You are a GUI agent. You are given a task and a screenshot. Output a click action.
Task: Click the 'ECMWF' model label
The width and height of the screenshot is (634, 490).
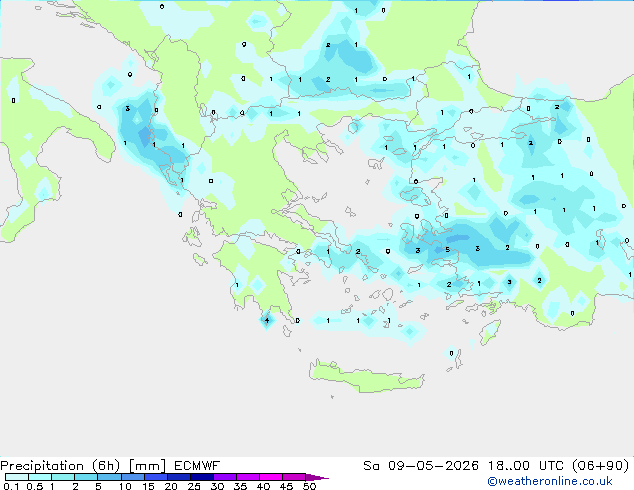pos(197,466)
